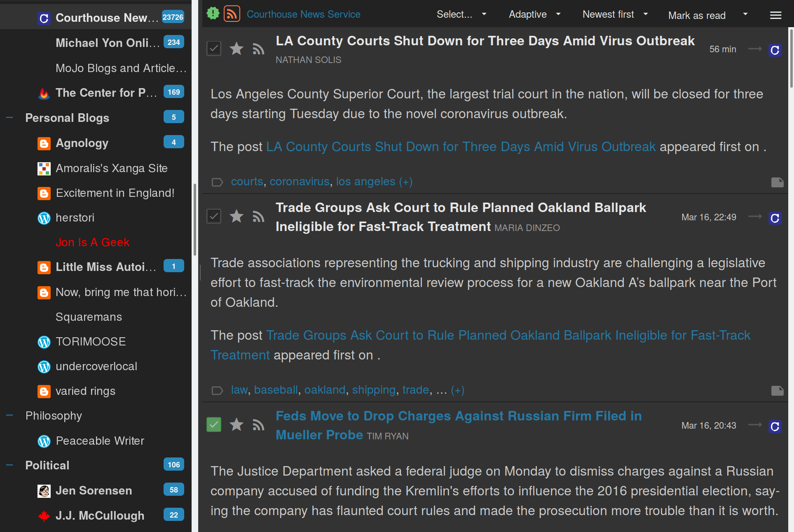
Task: Click The Center for P... flame icon
Action: point(44,93)
